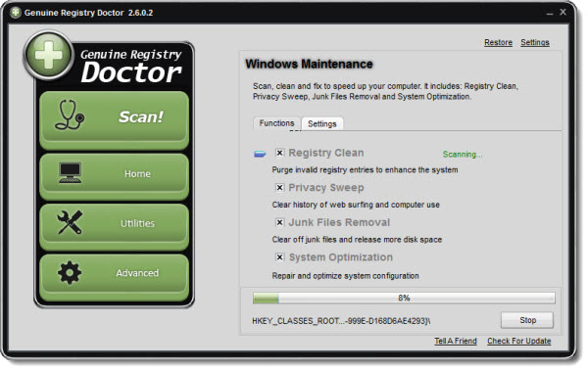Viewport: 588px width, 371px height.
Task: Click the title bar app icon
Action: click(16, 13)
